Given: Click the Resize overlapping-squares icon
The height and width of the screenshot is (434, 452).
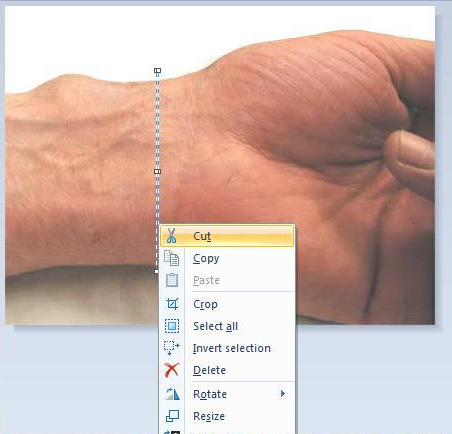Looking at the screenshot, I should pyautogui.click(x=172, y=416).
